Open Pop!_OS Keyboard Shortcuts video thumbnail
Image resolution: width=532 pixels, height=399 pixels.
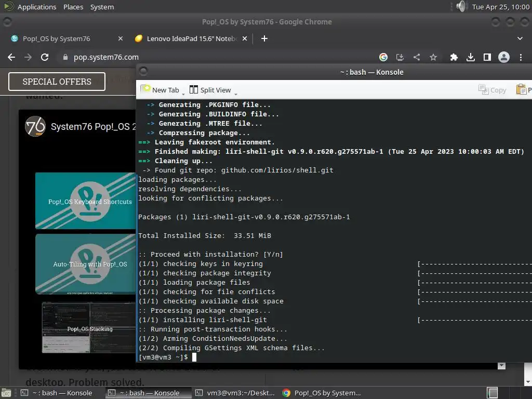click(x=86, y=201)
